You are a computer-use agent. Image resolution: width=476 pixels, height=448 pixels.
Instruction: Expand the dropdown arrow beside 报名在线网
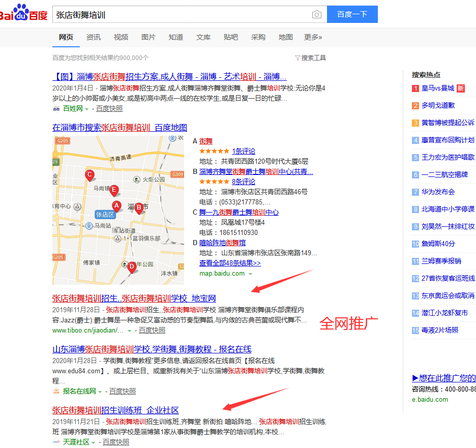[x=100, y=392]
